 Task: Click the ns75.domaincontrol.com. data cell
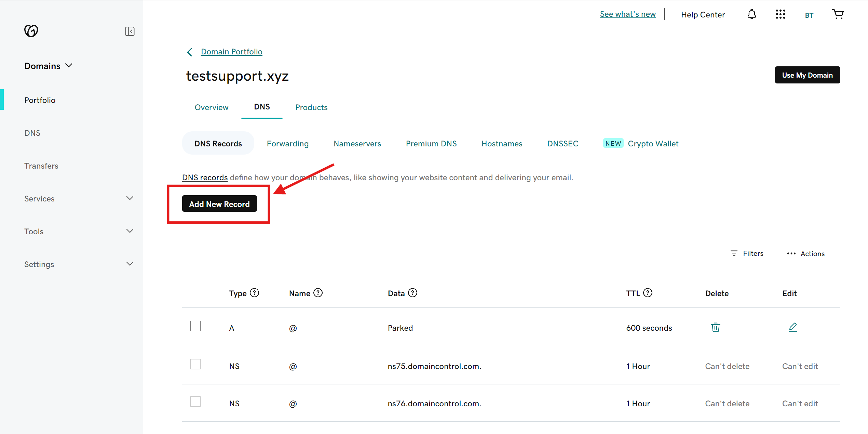pyautogui.click(x=434, y=366)
